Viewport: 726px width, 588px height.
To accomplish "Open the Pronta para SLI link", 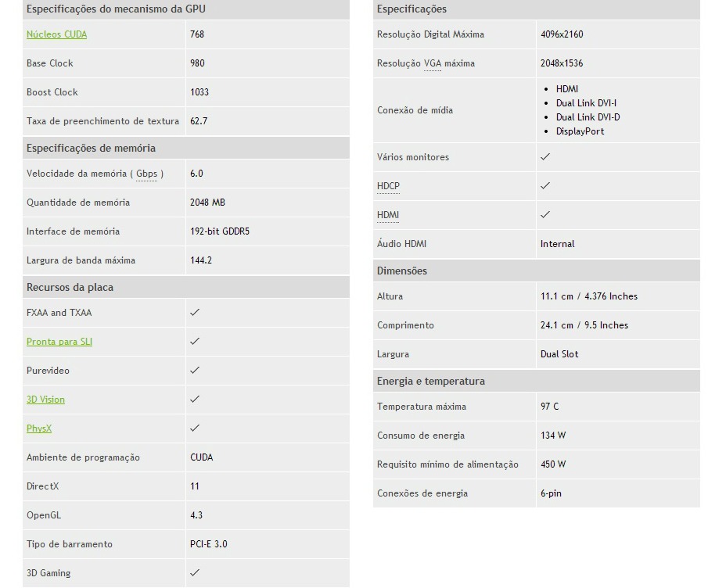I will coord(59,342).
